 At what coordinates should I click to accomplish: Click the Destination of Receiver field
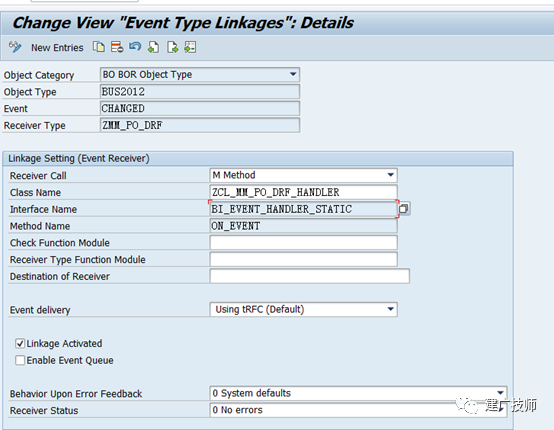click(310, 276)
